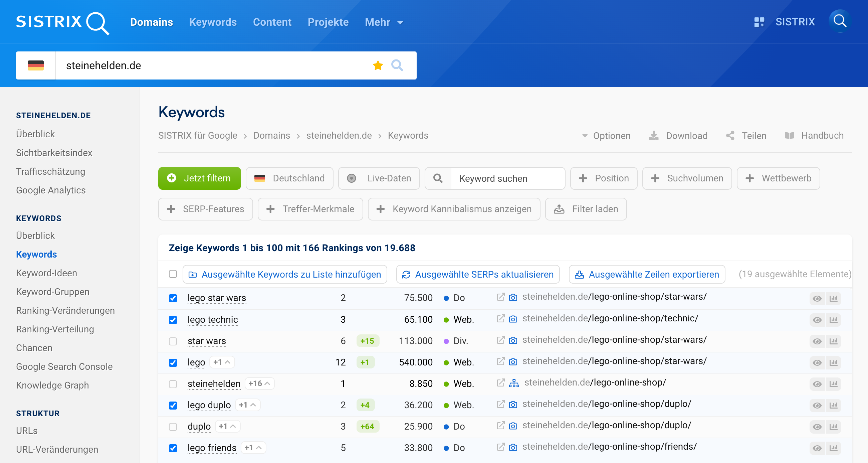Open chart icon for steinehelden row

pyautogui.click(x=833, y=384)
